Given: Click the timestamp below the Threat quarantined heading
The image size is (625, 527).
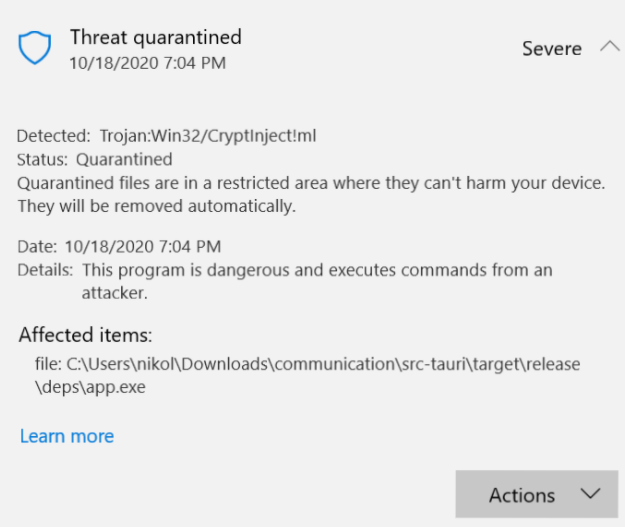Looking at the screenshot, I should click(147, 63).
